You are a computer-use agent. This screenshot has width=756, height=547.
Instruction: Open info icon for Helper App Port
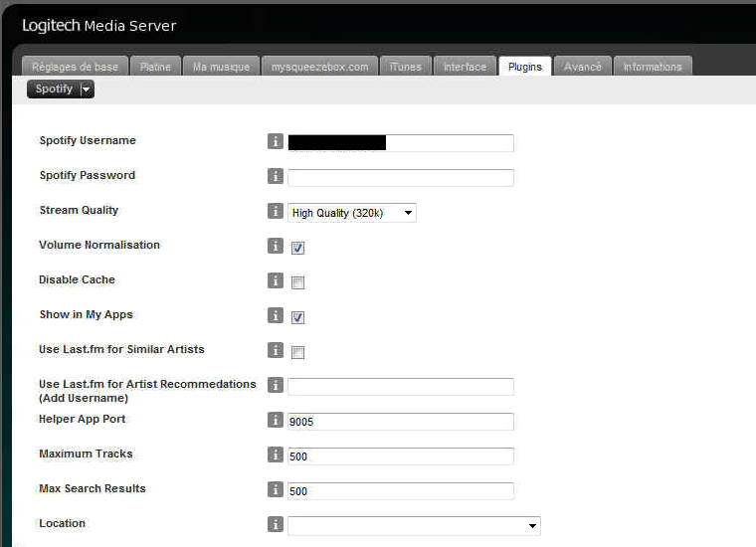276,420
